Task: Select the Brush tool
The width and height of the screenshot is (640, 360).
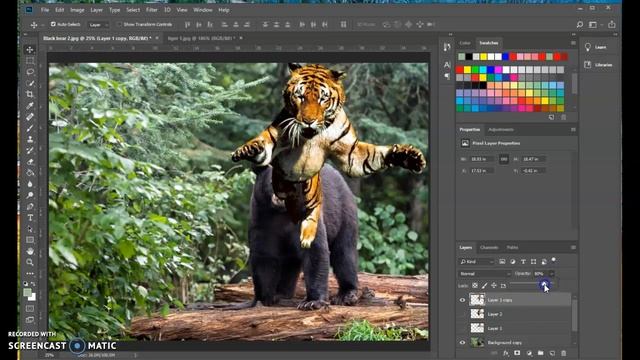Action: click(x=30, y=128)
